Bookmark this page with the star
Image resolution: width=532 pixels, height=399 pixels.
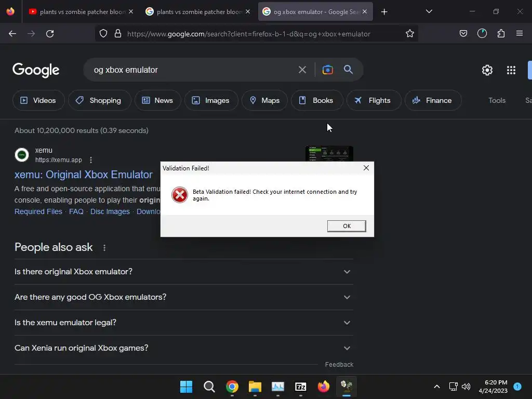coord(410,34)
